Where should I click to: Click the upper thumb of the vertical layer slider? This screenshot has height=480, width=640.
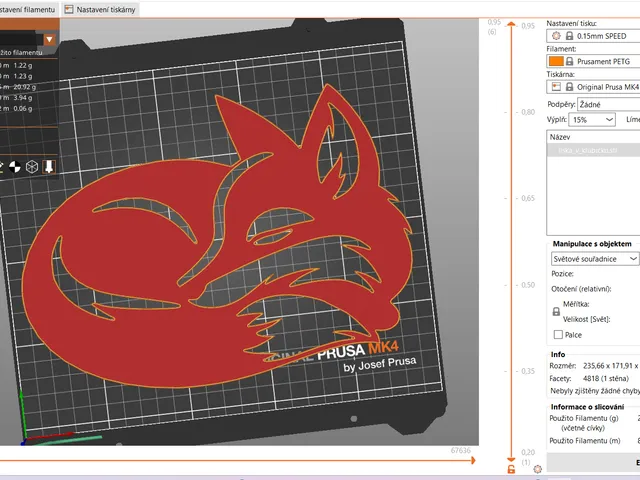[x=511, y=24]
